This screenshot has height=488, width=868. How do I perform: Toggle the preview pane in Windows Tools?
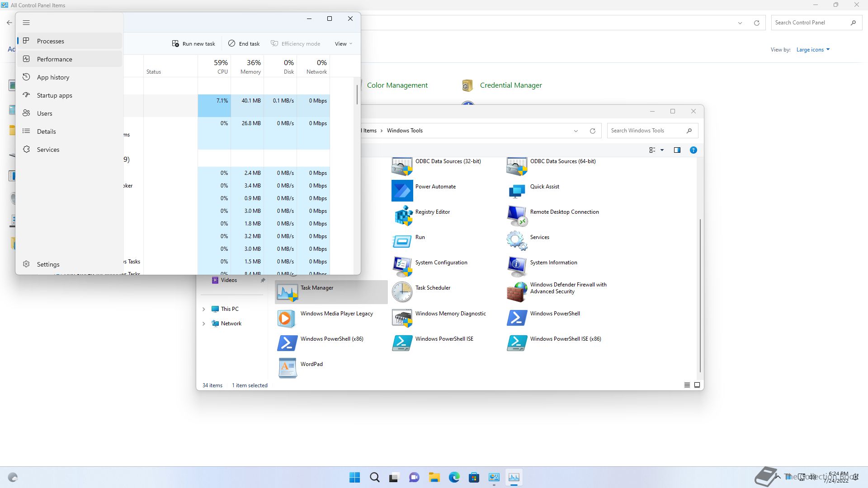(677, 150)
